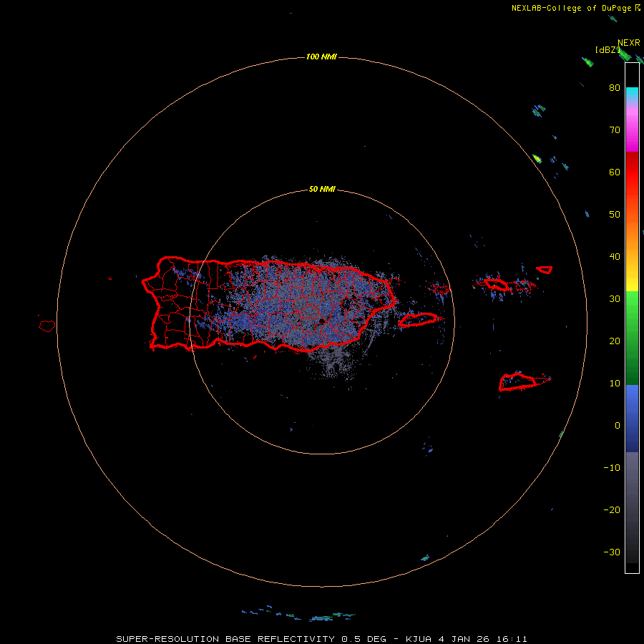The height and width of the screenshot is (644, 644).
Task: Click the 100 NMI range ring label
Action: 321,57
